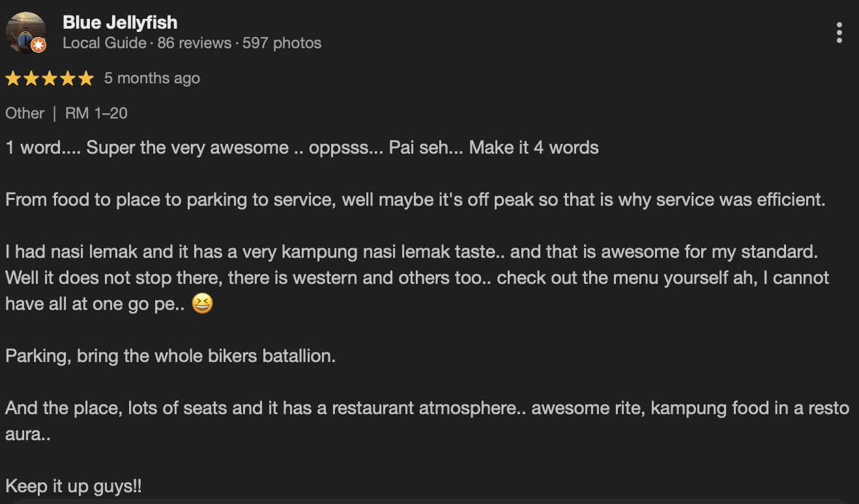Click the "Keep it up guys!!" closing line
859x504 pixels.
point(74,486)
